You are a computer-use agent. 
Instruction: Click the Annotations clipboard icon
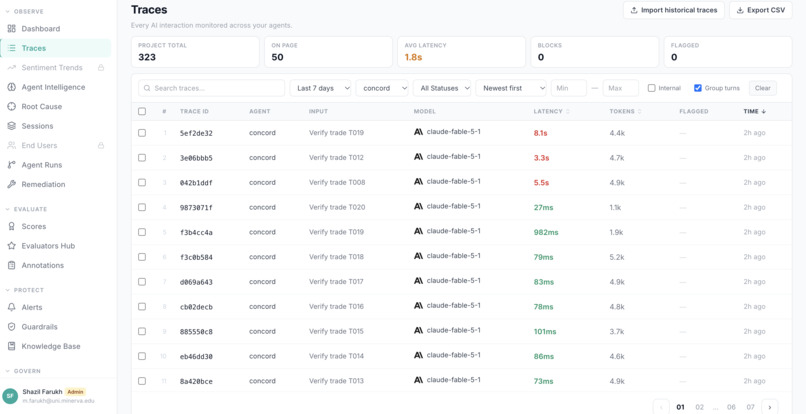click(x=11, y=265)
